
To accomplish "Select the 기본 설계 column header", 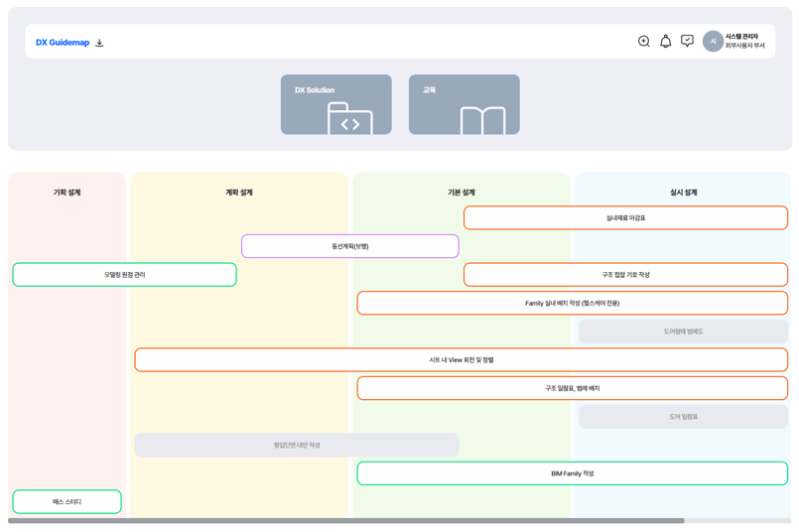I will [462, 193].
